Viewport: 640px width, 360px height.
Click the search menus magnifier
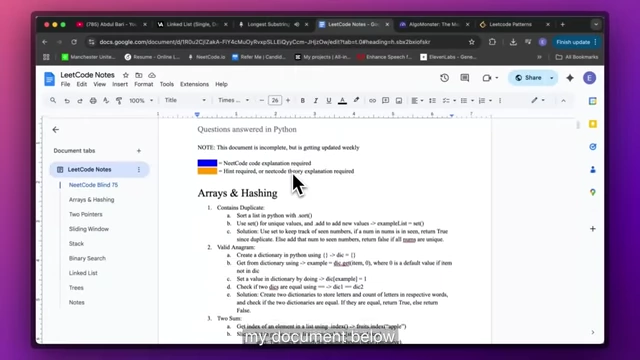tap(53, 100)
